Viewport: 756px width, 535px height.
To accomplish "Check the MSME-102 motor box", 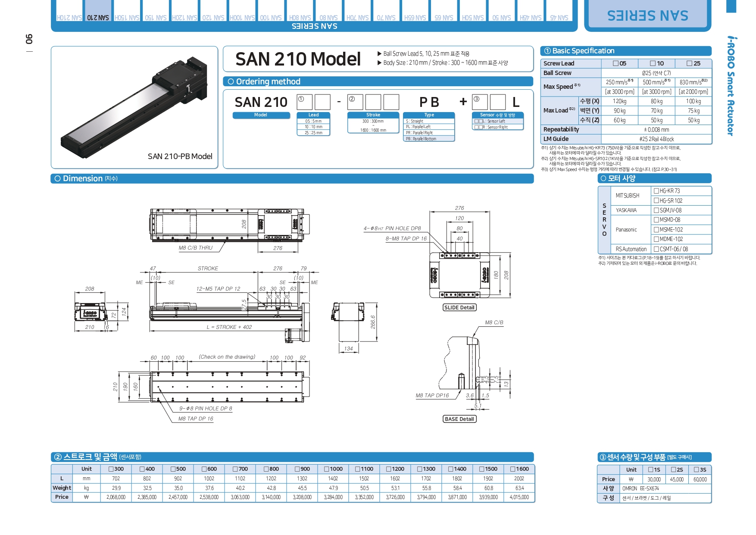I will 656,230.
